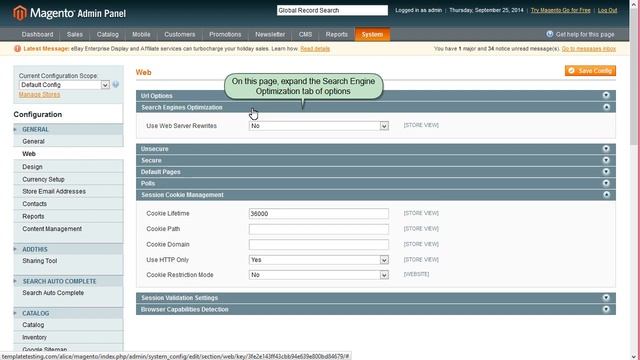The image size is (640, 360).
Task: Expand the Secure section arrow
Action: click(606, 160)
